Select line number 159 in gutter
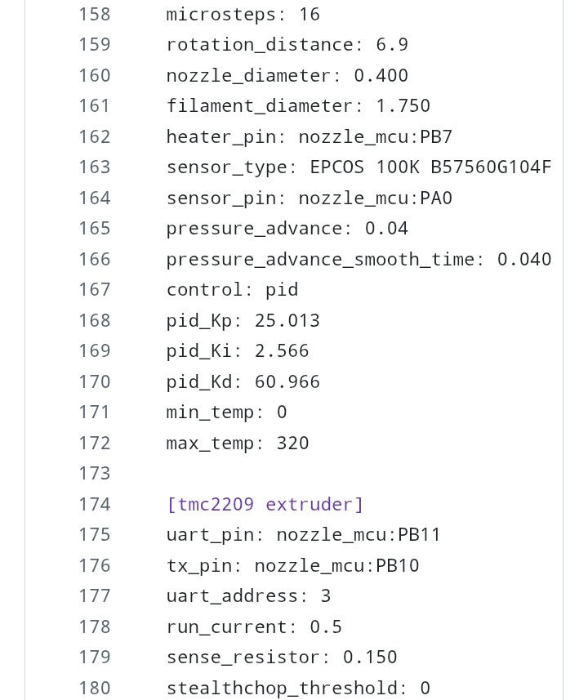This screenshot has height=700, width=588. pyautogui.click(x=95, y=45)
